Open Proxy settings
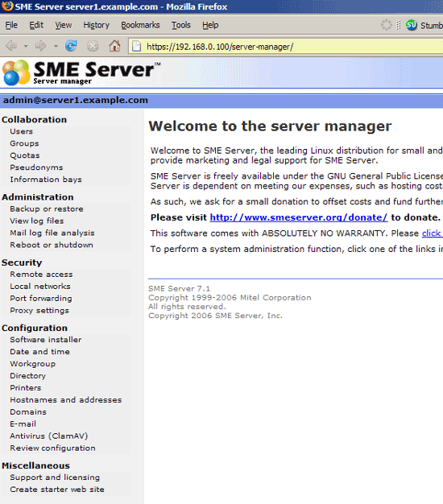 (x=39, y=311)
